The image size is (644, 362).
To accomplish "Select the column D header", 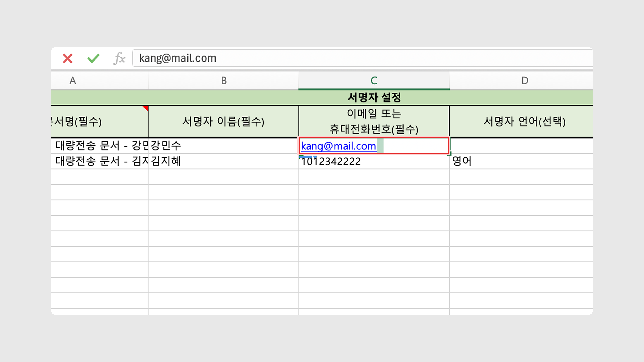I will 524,81.
